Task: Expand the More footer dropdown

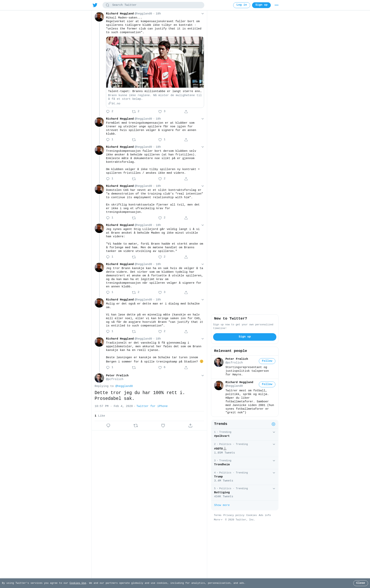Action: [218, 520]
